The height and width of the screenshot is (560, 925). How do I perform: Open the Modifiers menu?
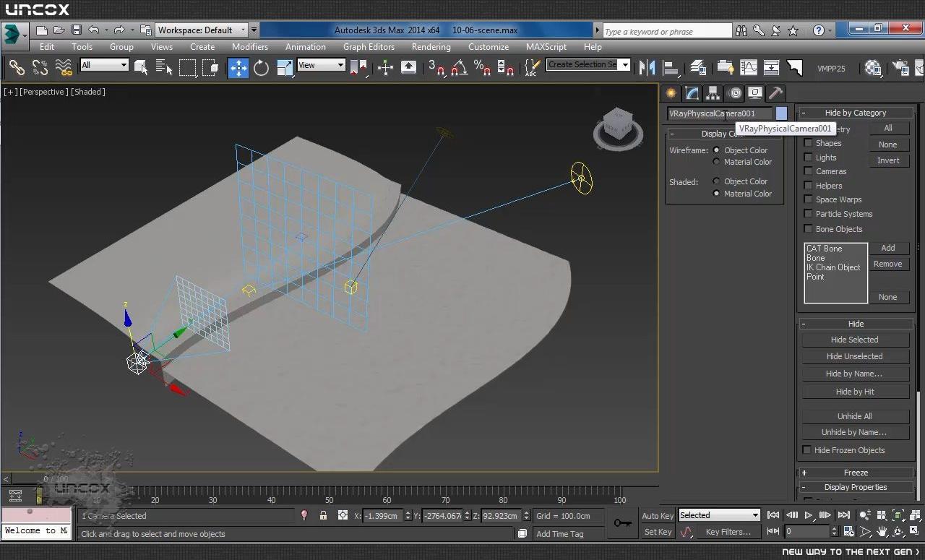click(x=250, y=47)
